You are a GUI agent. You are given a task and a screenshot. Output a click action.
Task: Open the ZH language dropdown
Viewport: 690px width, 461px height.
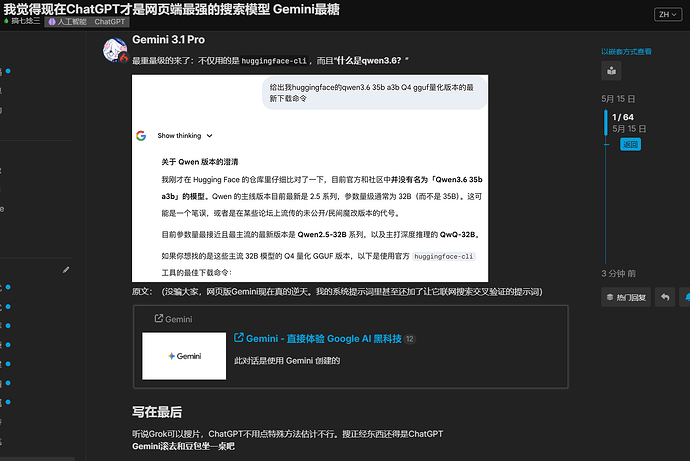(668, 15)
